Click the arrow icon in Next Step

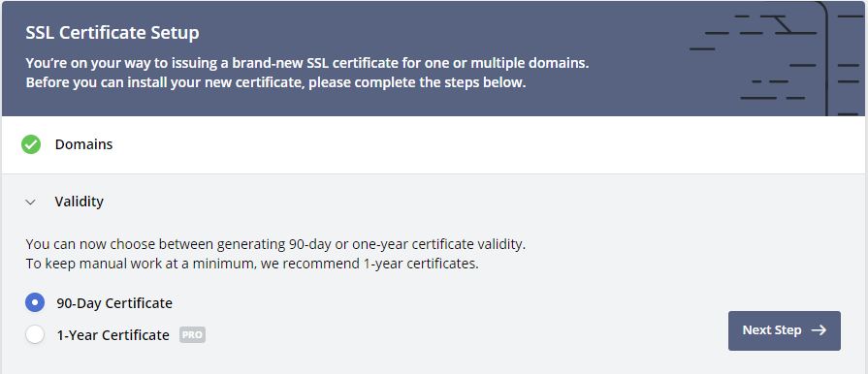(x=819, y=330)
